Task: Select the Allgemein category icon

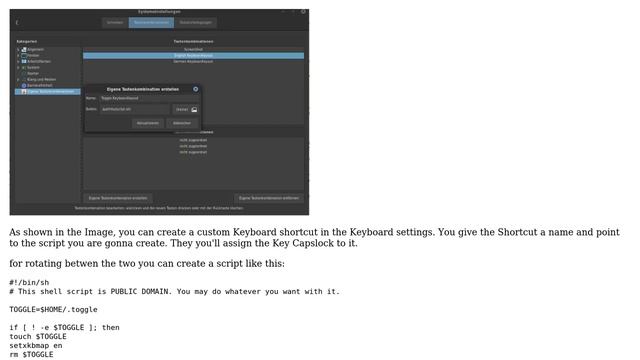Action: point(24,49)
